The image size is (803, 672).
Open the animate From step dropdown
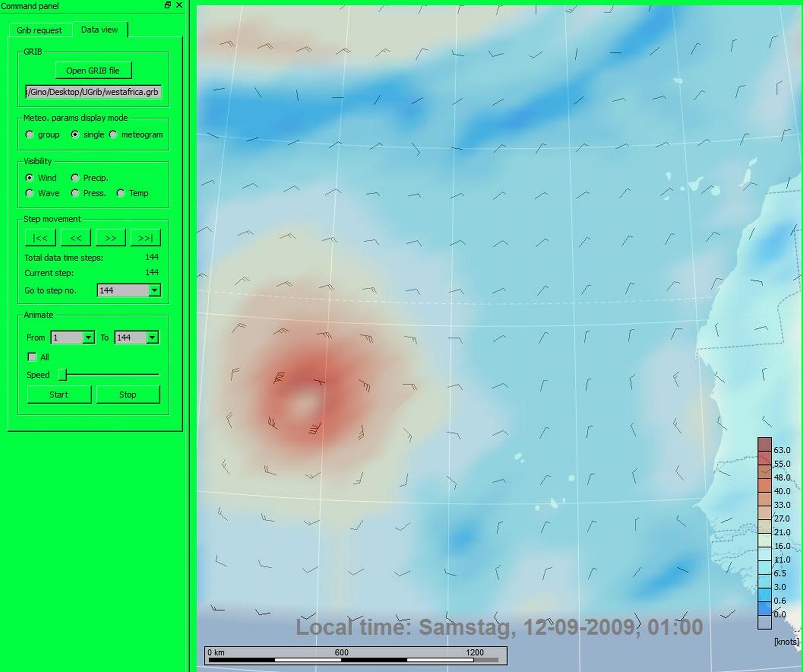[88, 338]
